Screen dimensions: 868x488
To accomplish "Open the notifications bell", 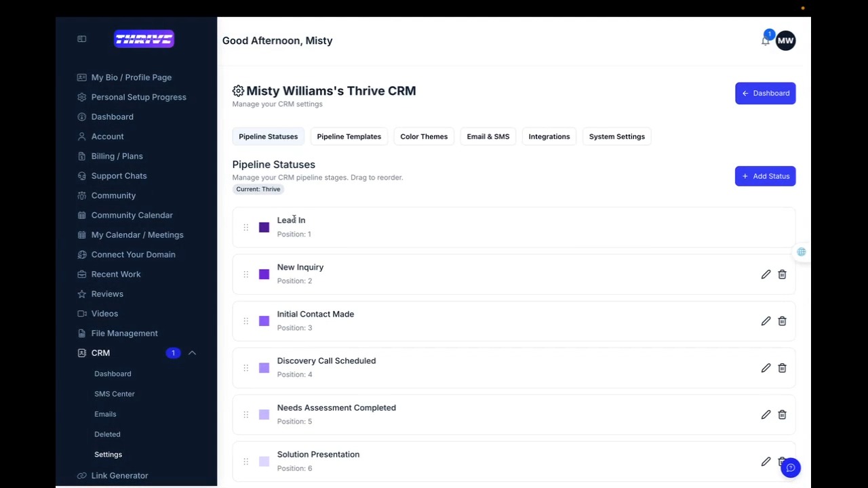I will 766,41.
